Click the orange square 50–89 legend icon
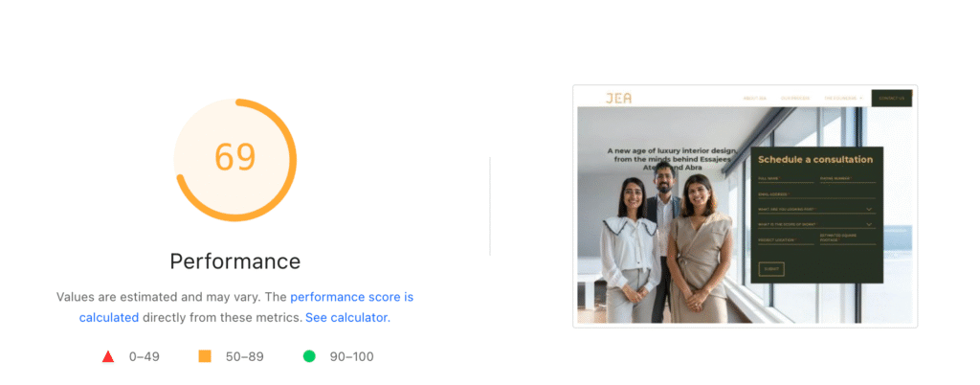Viewport: 980px width, 385px height. pos(204,356)
